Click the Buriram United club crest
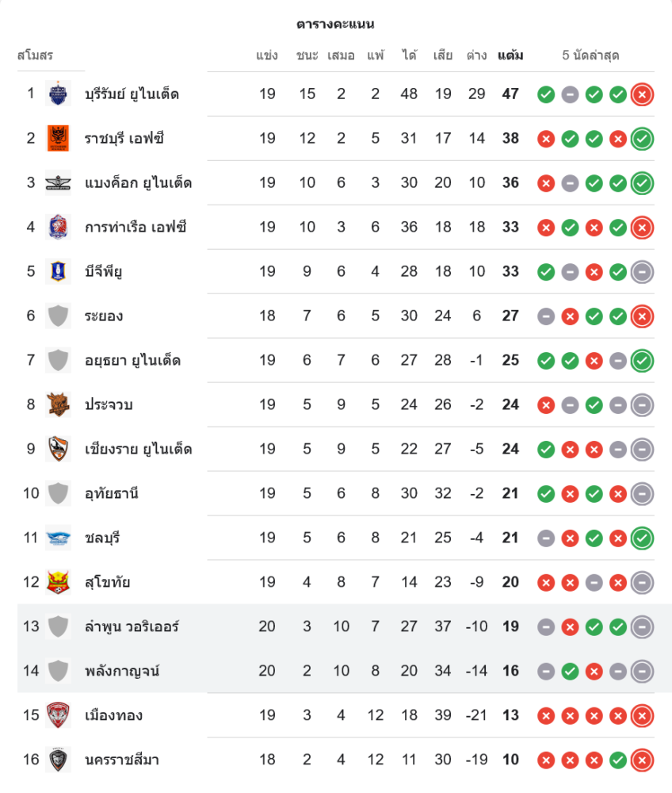This screenshot has height=793, width=672. point(58,94)
